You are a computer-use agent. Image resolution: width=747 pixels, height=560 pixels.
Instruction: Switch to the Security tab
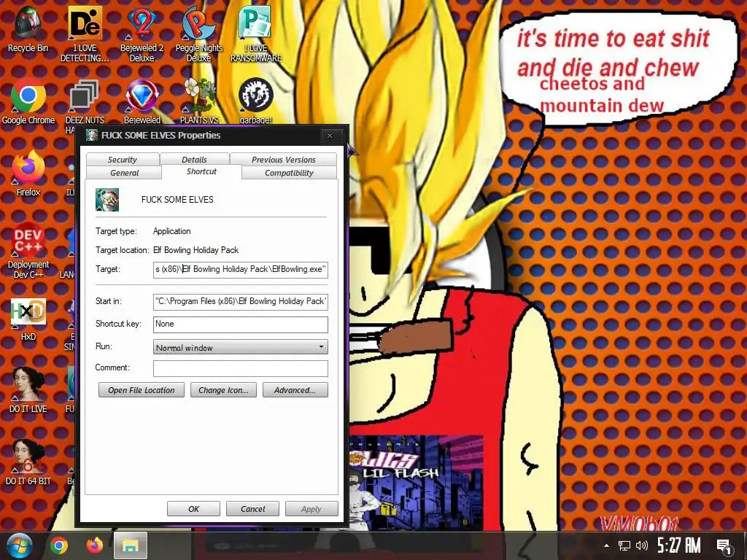pos(123,160)
